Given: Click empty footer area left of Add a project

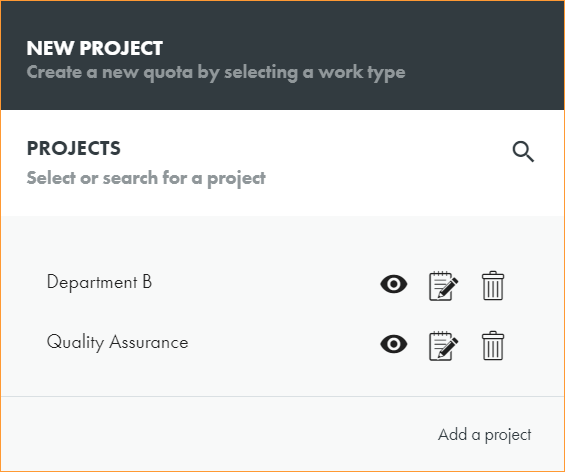Looking at the screenshot, I should pyautogui.click(x=216, y=434).
